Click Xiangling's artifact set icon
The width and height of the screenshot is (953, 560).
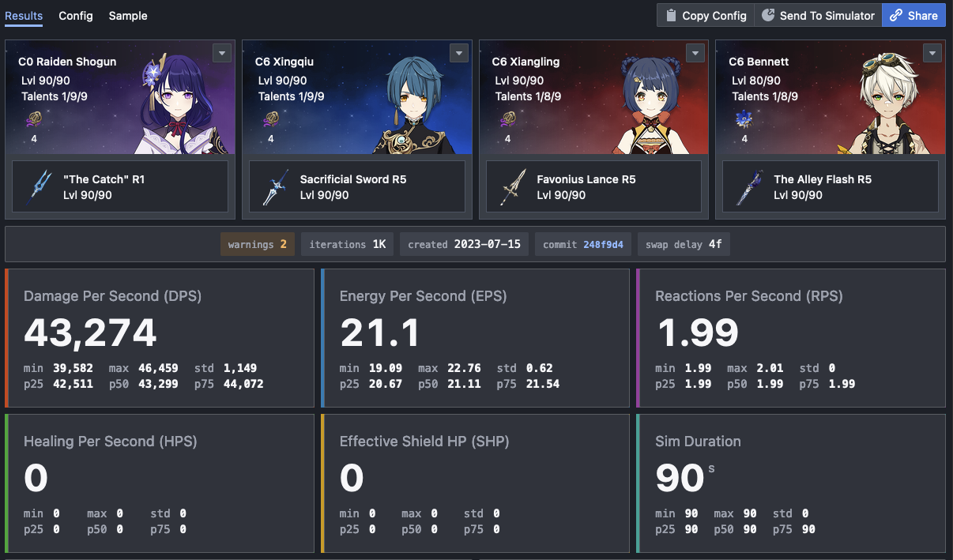coord(507,121)
